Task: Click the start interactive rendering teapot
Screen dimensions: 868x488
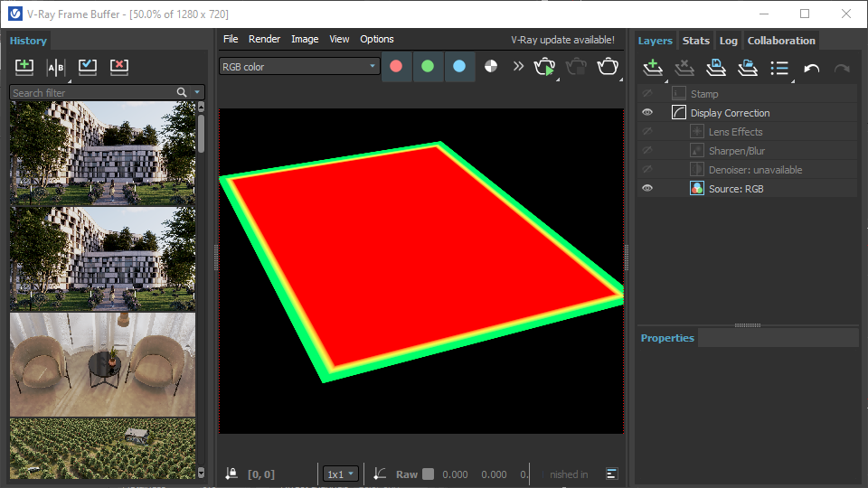Action: pos(544,67)
